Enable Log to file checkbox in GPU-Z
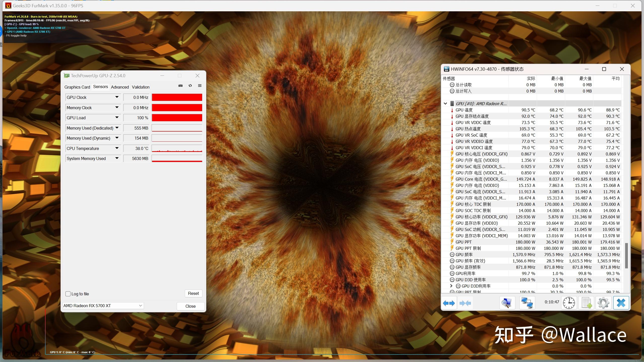The width and height of the screenshot is (644, 362). pyautogui.click(x=68, y=293)
